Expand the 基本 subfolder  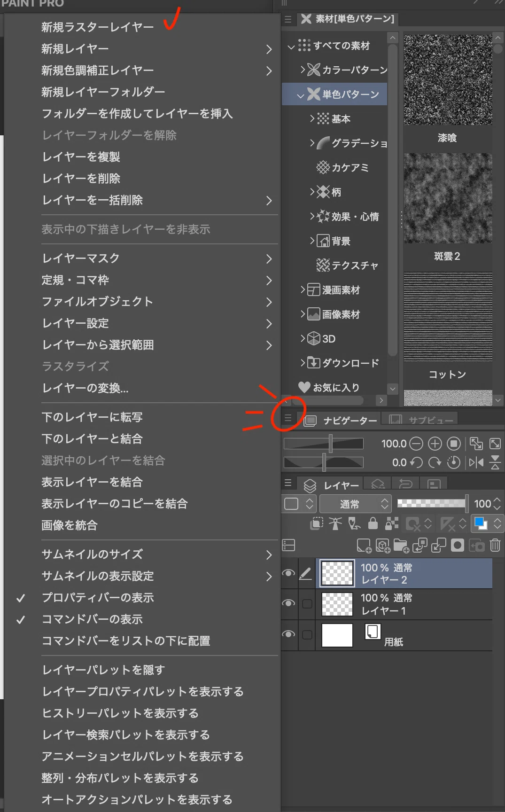312,118
